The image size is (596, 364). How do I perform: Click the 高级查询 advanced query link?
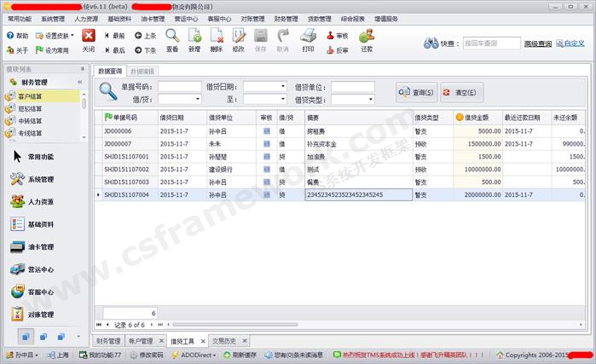[537, 43]
